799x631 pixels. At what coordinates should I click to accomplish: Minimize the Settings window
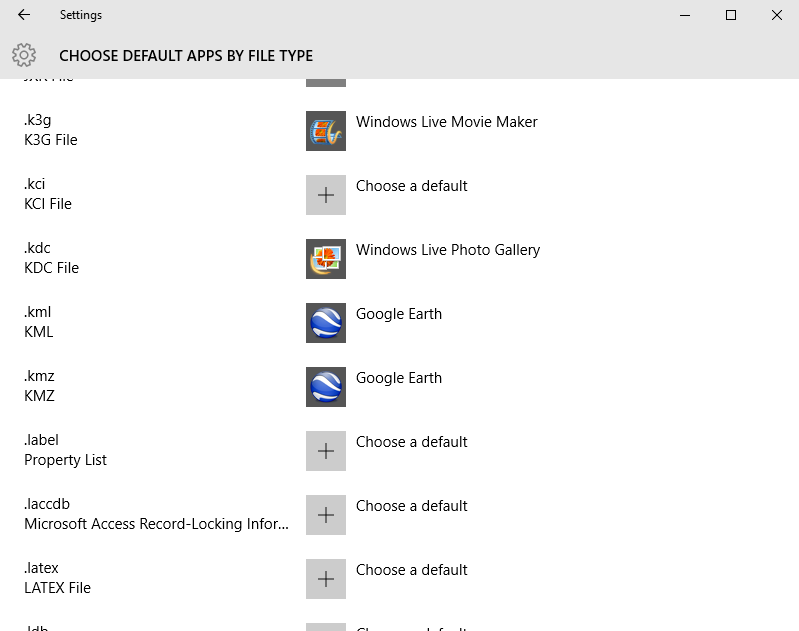(685, 15)
